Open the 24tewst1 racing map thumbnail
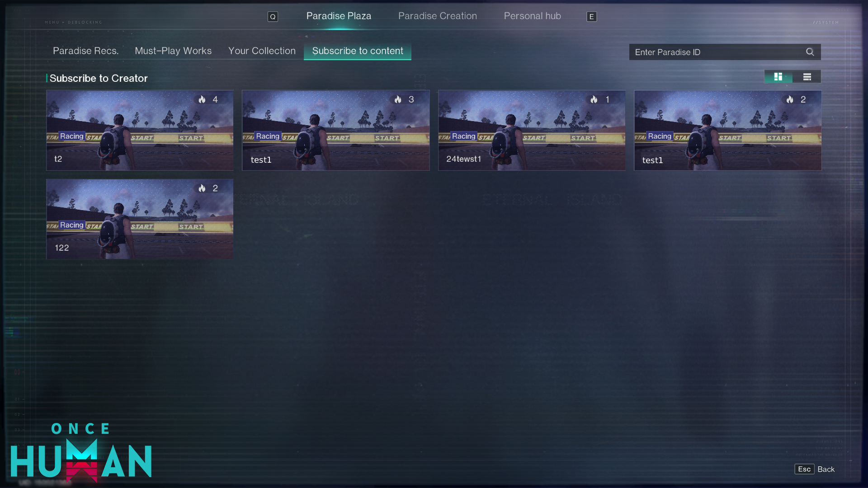868x488 pixels. coord(532,130)
